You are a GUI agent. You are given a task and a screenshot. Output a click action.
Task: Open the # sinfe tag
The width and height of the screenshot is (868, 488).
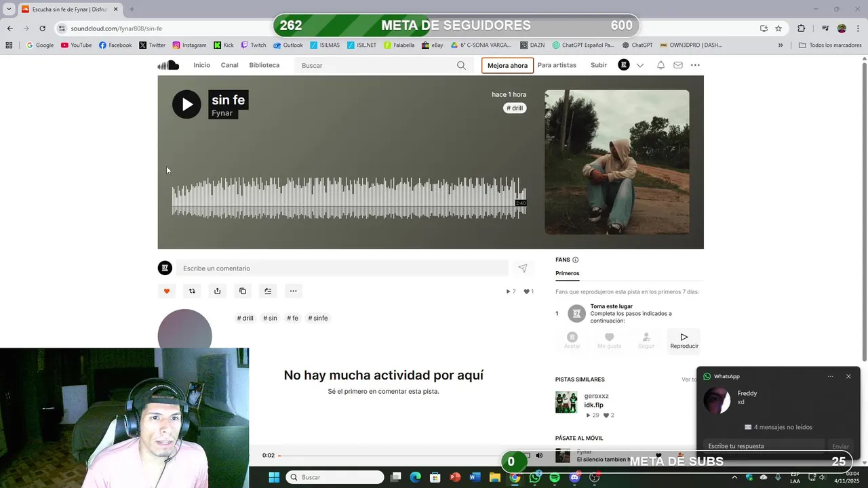[x=318, y=318]
